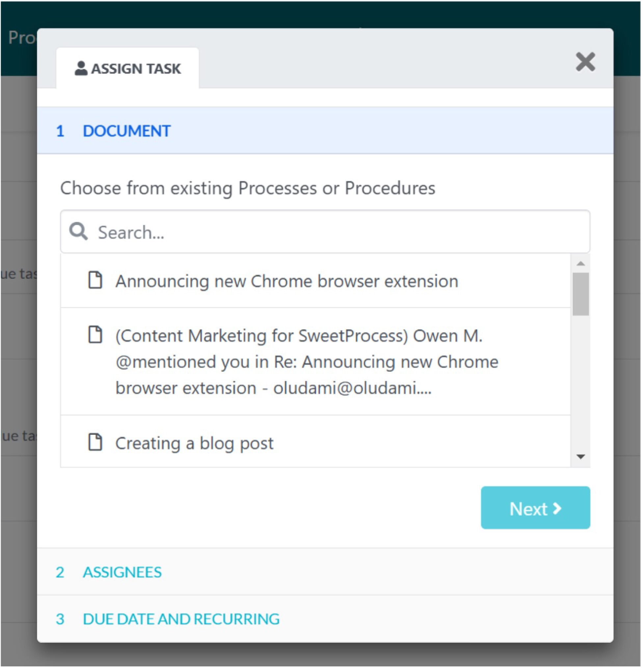Expand the Assignees step section
643x672 pixels.
(x=325, y=572)
